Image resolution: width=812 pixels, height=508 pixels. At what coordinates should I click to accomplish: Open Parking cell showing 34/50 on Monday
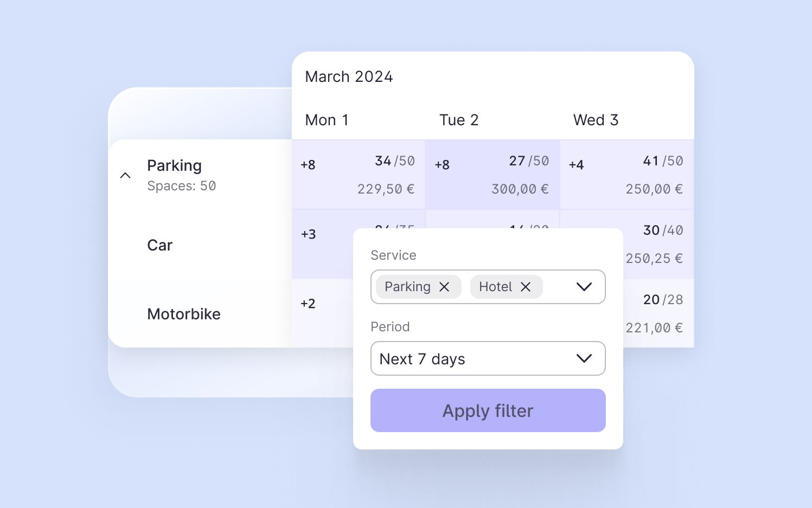pyautogui.click(x=359, y=175)
